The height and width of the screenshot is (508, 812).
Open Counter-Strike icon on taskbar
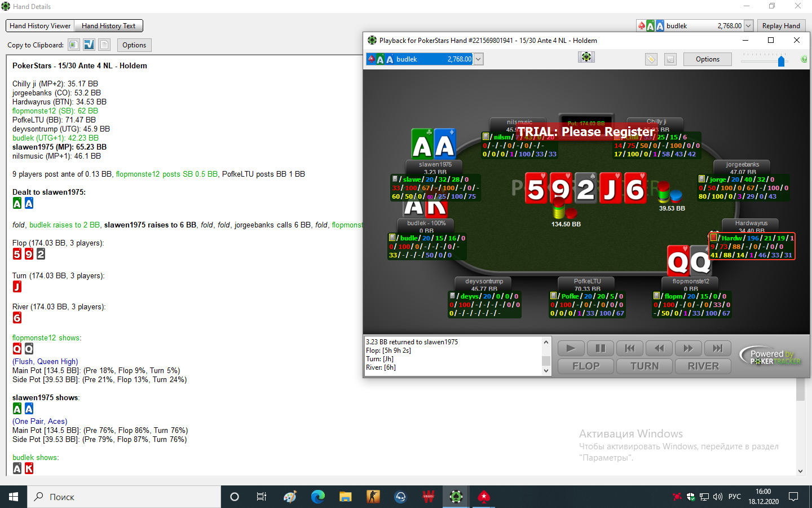point(373,497)
